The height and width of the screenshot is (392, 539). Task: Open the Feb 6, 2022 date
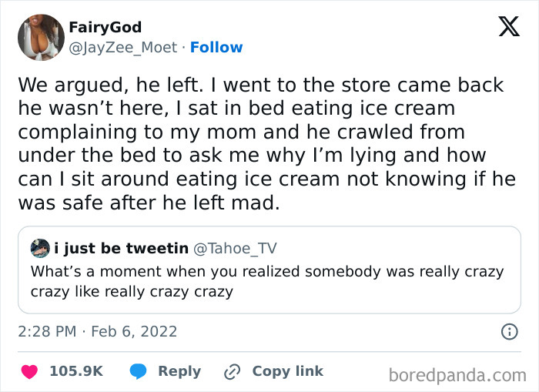[x=135, y=331]
